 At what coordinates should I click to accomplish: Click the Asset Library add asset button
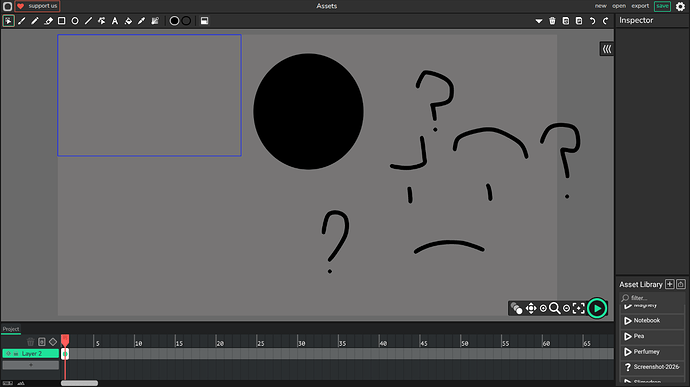pyautogui.click(x=670, y=284)
